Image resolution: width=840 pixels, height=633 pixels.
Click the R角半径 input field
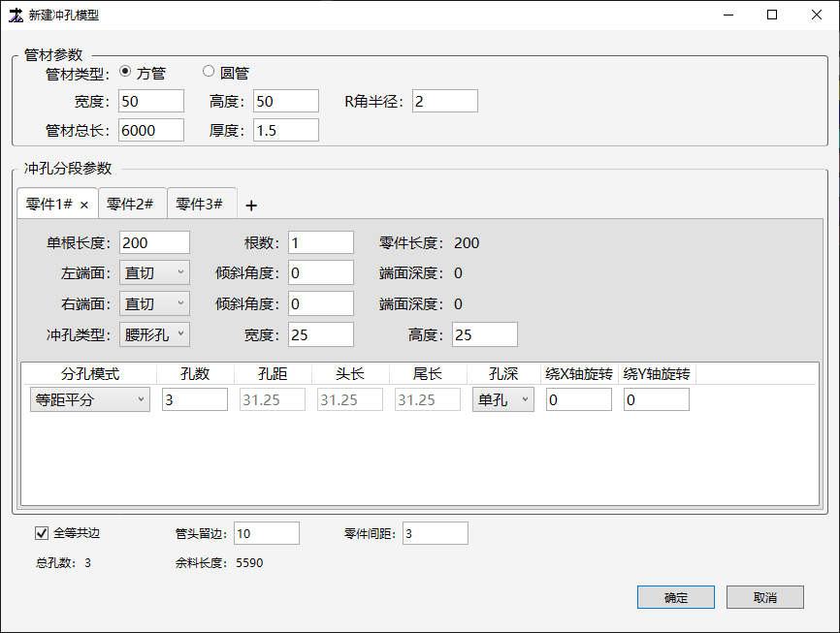444,101
